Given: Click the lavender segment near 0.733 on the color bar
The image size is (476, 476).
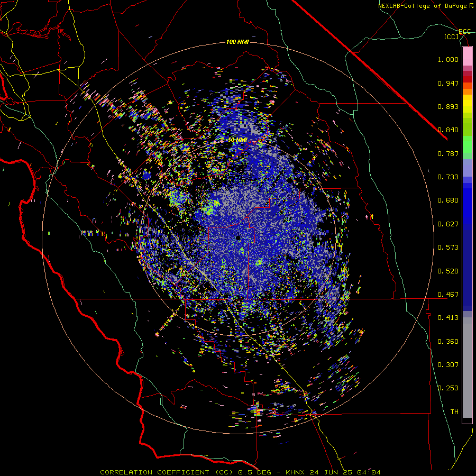Looking at the screenshot, I should point(467,168).
